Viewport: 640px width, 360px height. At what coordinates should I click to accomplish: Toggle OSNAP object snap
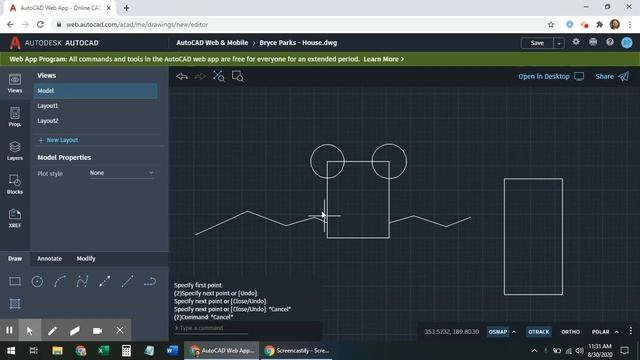click(x=498, y=332)
